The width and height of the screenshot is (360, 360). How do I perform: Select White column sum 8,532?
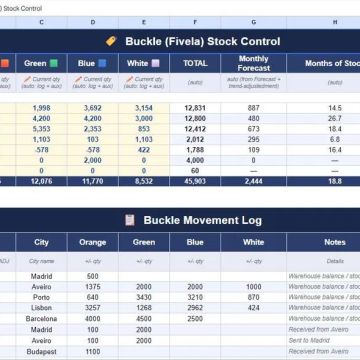click(144, 181)
